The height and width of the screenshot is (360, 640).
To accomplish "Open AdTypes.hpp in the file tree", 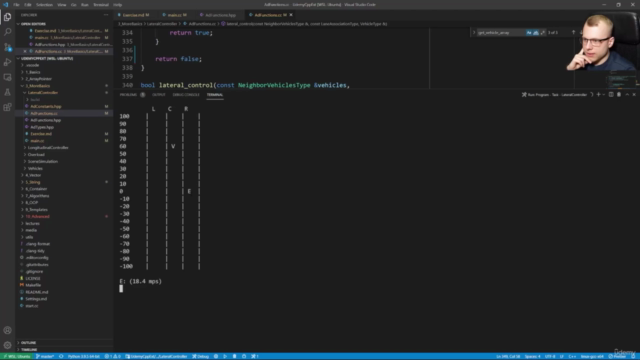I will tap(42, 127).
